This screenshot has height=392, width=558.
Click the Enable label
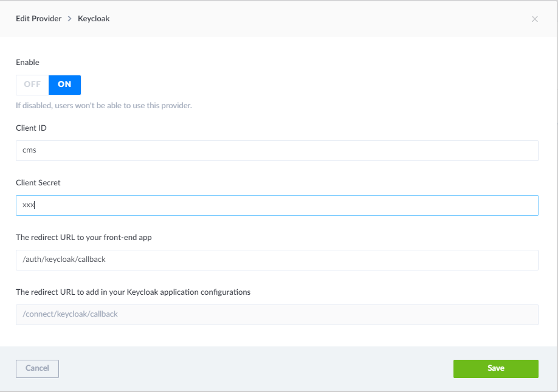click(27, 62)
